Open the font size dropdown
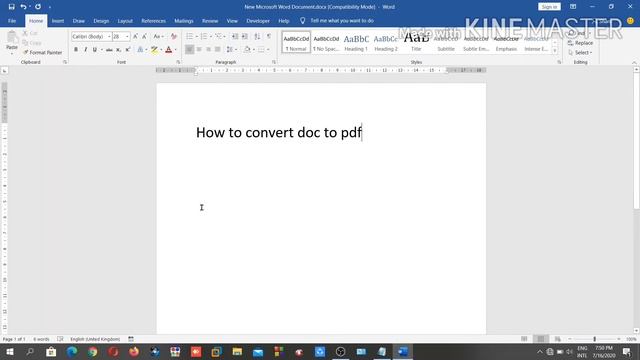The width and height of the screenshot is (640, 360). pyautogui.click(x=127, y=37)
